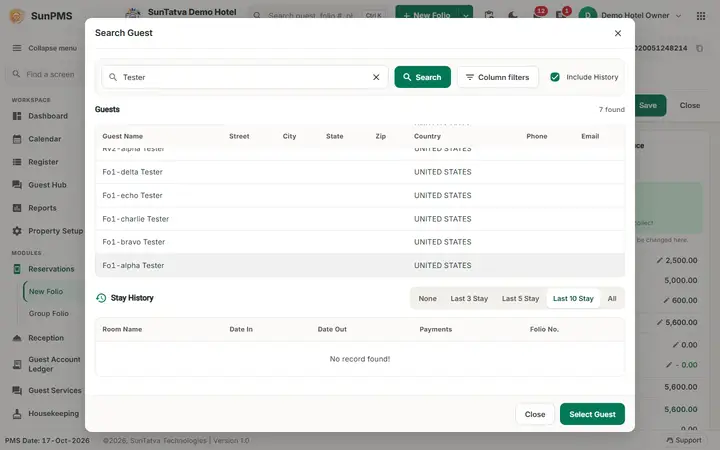
Task: Clear the Tester search text
Action: click(376, 77)
